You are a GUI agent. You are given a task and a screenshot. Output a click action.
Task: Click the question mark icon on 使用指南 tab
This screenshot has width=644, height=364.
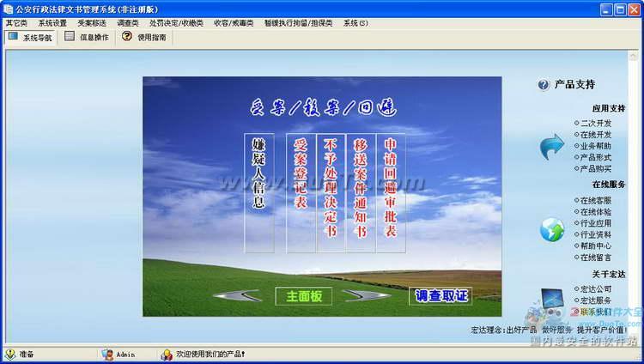(x=126, y=36)
